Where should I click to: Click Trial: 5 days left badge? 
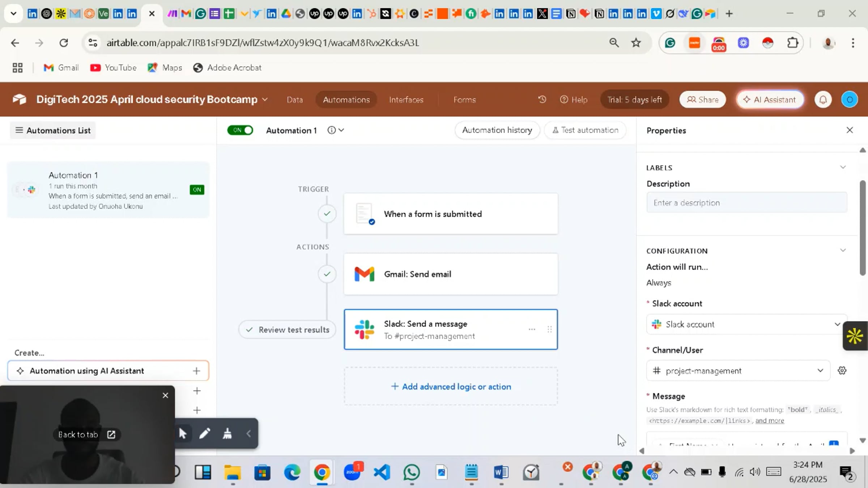(634, 100)
